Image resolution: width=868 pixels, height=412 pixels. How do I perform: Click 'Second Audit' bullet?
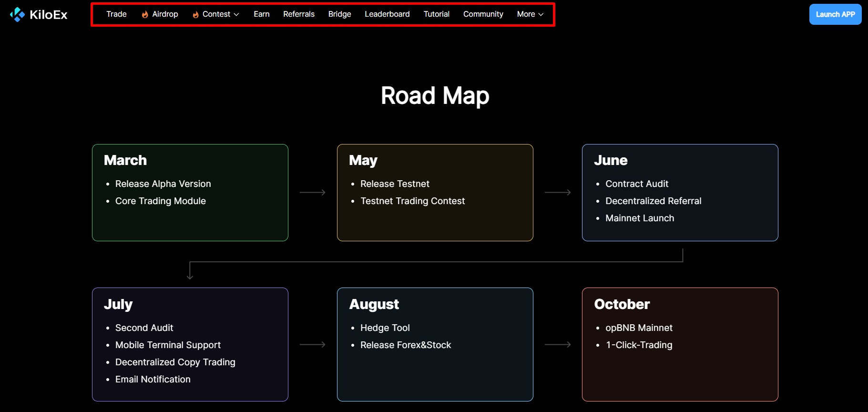coord(144,328)
